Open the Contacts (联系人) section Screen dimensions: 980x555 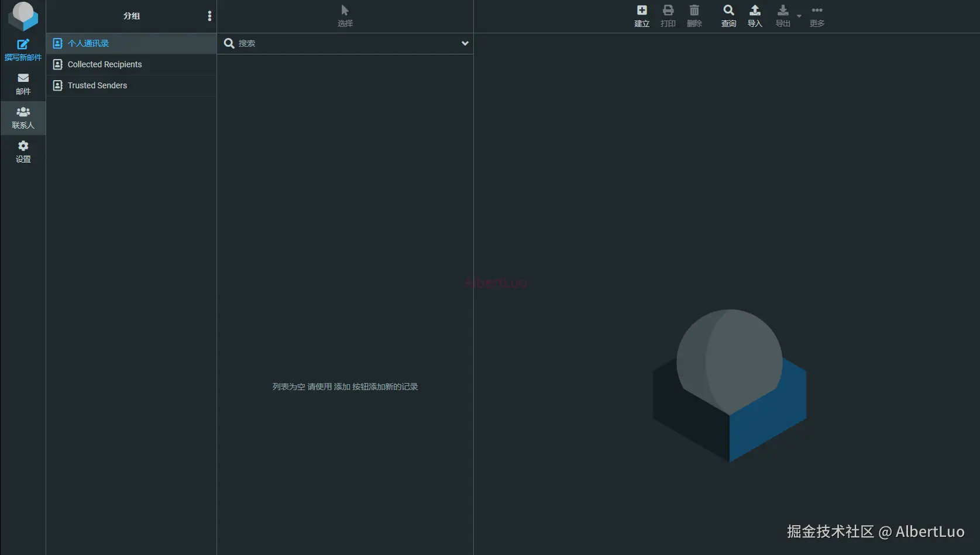click(23, 118)
